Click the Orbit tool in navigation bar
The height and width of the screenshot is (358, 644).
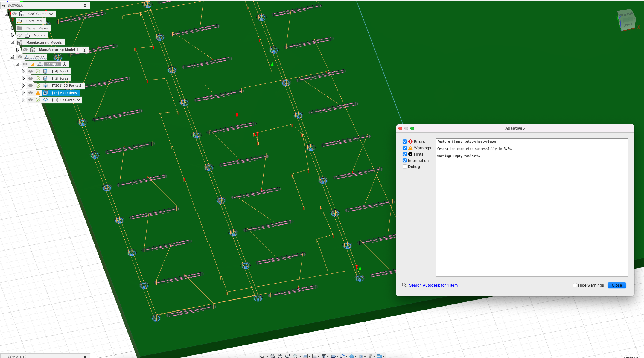pos(262,356)
